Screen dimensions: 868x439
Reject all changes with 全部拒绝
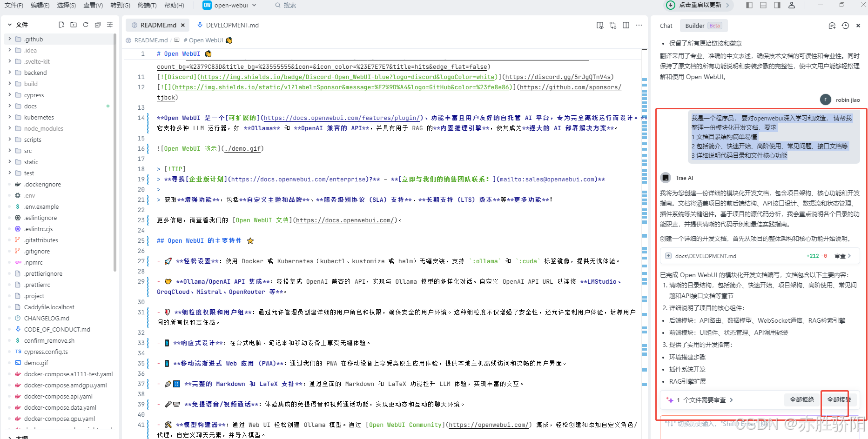pyautogui.click(x=802, y=399)
